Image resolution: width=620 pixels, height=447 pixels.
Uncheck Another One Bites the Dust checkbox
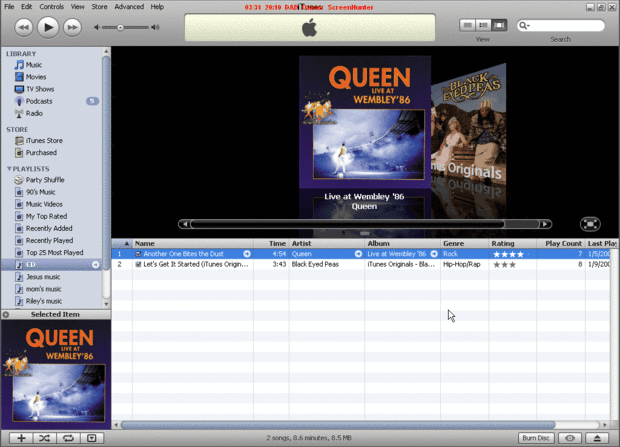138,254
